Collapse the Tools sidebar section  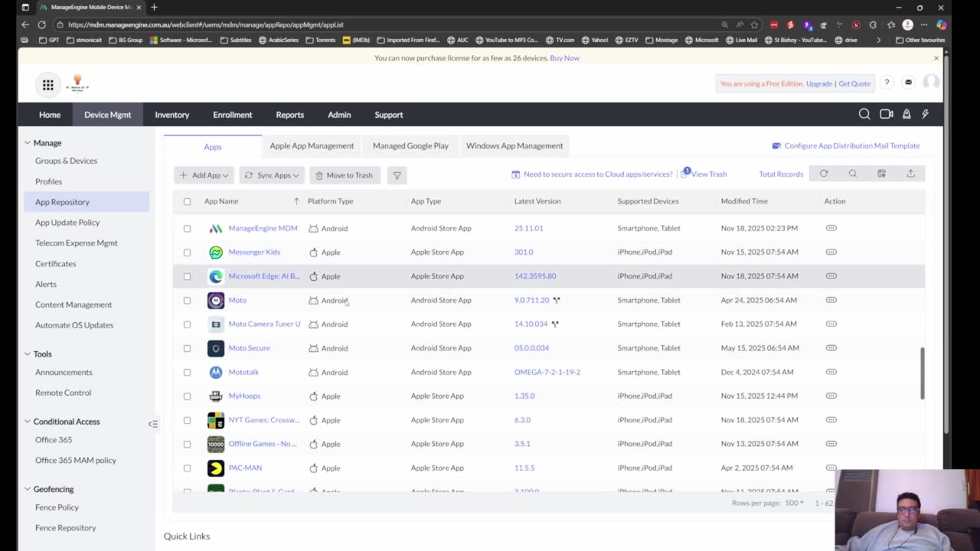pos(28,354)
